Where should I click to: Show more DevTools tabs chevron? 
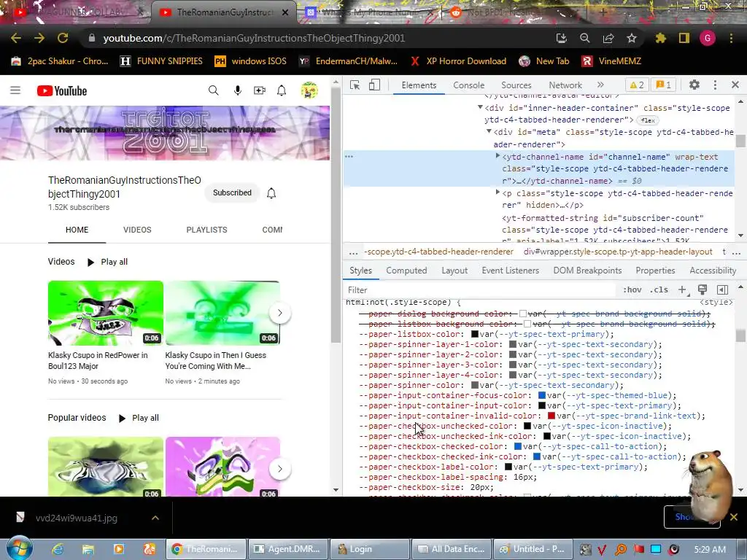[x=601, y=85]
